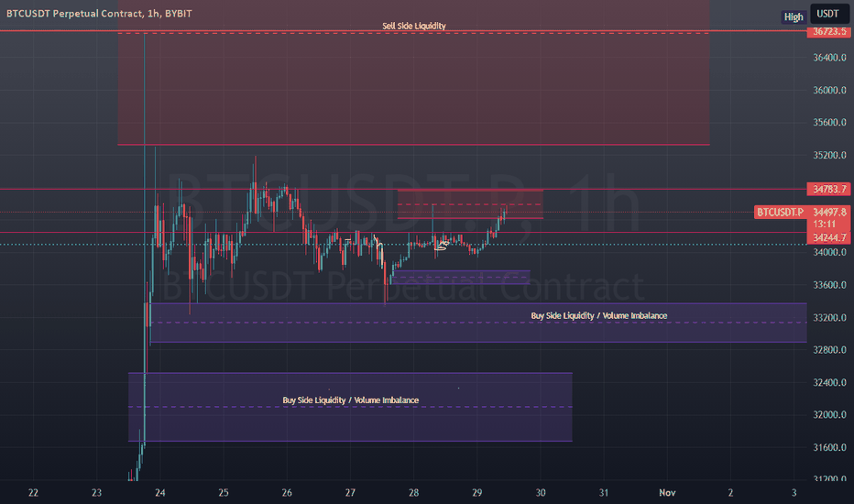Click date 24 on the time axis
854x504 pixels.
160,493
